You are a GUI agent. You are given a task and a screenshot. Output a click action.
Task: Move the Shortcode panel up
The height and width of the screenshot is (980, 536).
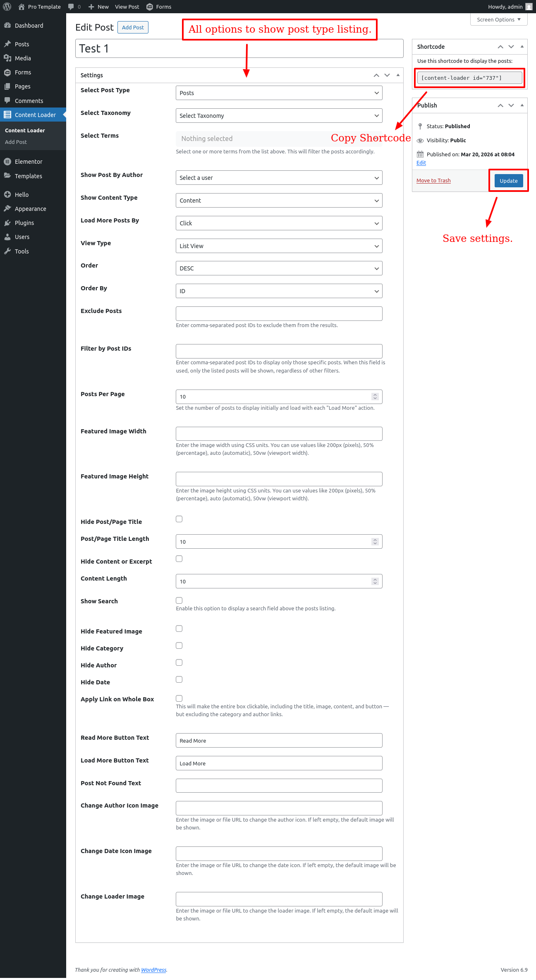(500, 47)
